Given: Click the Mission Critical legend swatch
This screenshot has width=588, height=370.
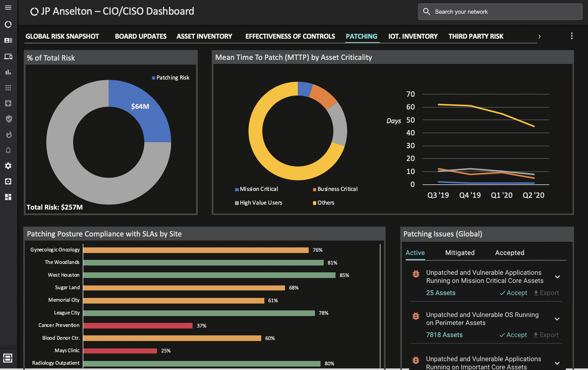Looking at the screenshot, I should (x=237, y=189).
